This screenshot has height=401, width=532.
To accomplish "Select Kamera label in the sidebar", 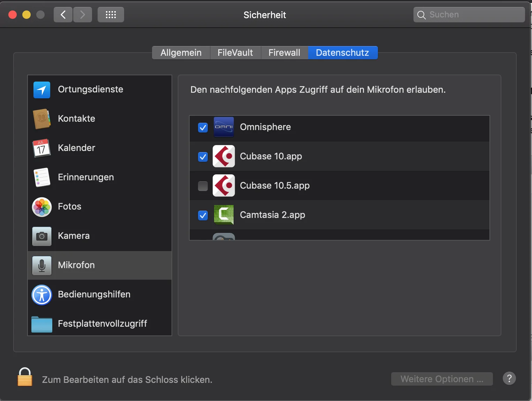I will tap(74, 236).
